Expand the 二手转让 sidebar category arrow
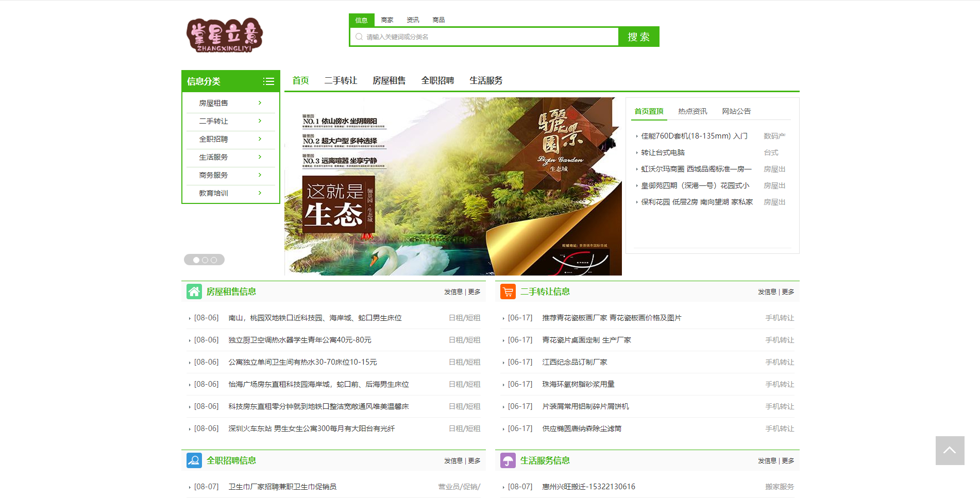 point(260,121)
